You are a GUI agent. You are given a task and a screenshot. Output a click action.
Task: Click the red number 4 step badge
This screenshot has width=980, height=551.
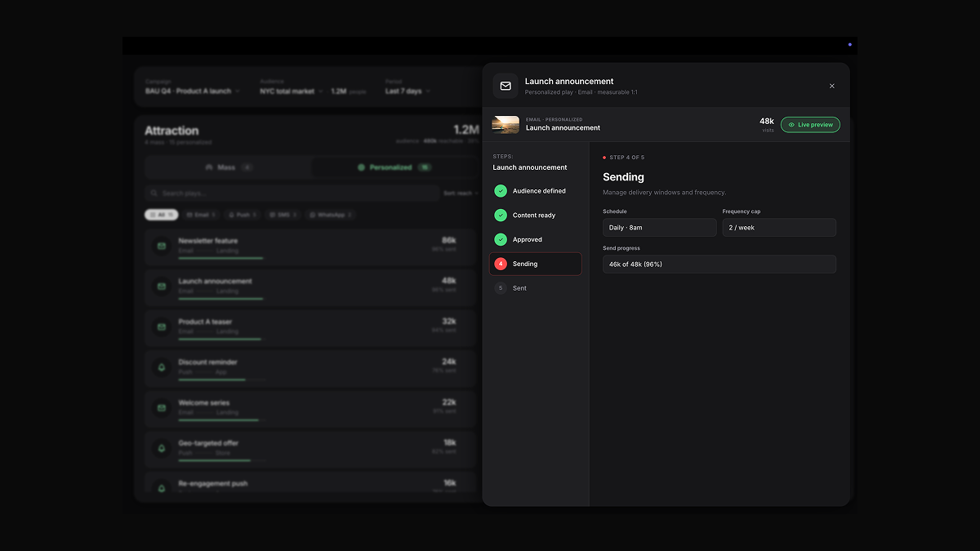[x=501, y=264]
